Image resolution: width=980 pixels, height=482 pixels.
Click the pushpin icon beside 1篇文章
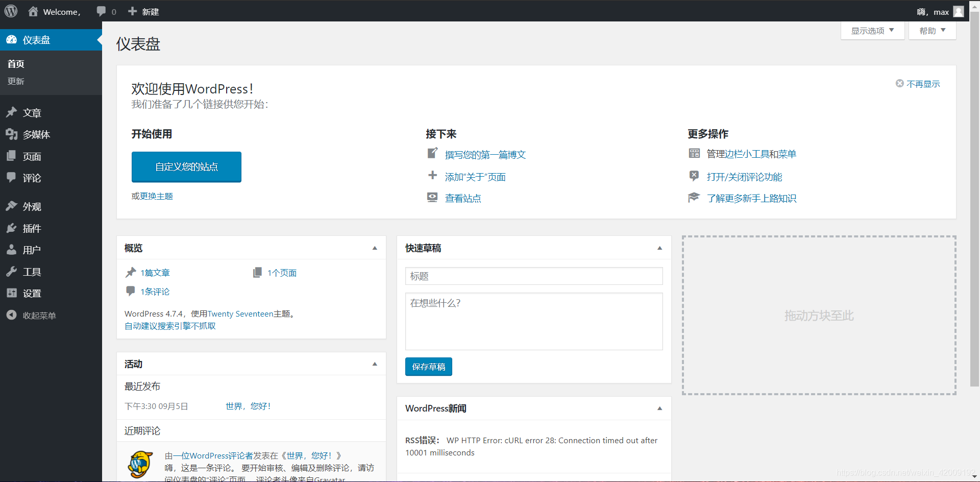tap(131, 272)
